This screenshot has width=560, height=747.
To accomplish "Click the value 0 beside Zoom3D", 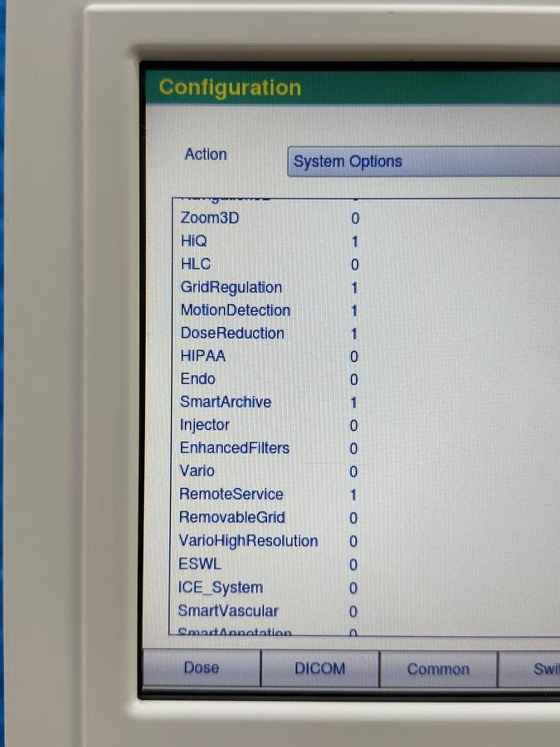I will pos(355,218).
